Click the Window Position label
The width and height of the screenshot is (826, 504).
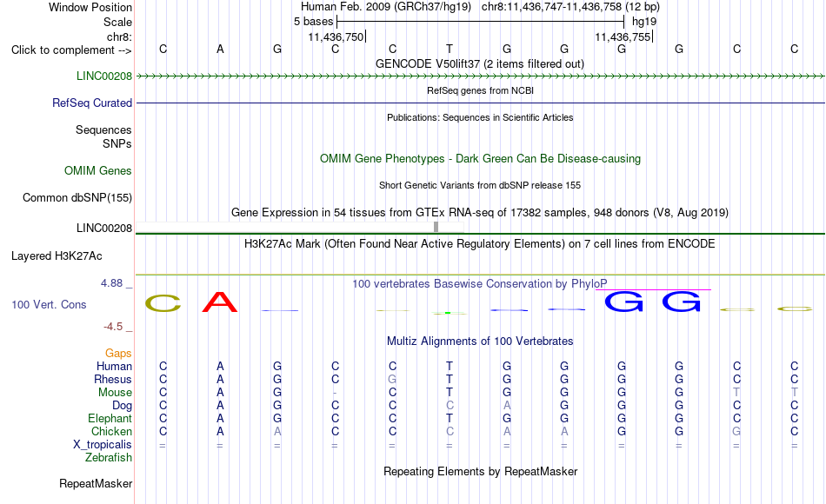(90, 7)
